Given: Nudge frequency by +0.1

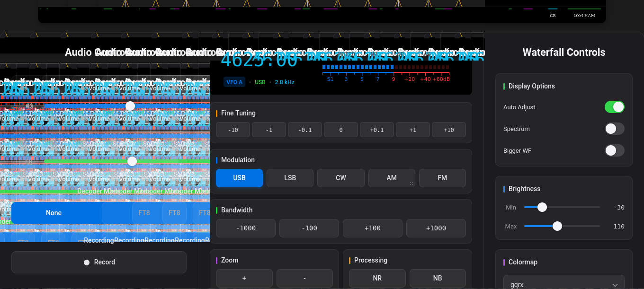Looking at the screenshot, I should (377, 130).
